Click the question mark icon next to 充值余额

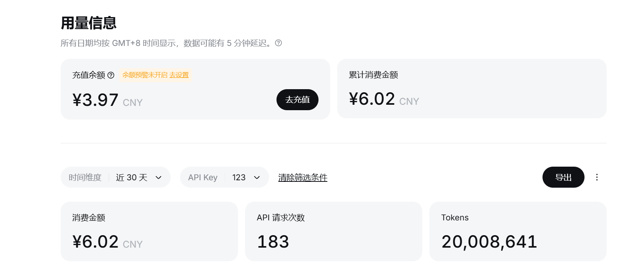[x=111, y=75]
